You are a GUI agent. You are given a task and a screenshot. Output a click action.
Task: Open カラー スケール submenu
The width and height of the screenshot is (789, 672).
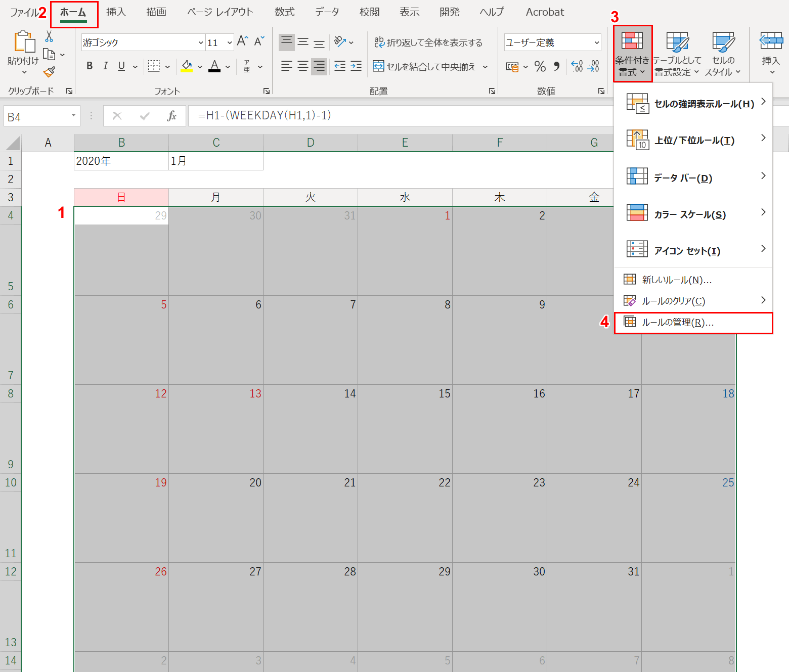tap(693, 213)
